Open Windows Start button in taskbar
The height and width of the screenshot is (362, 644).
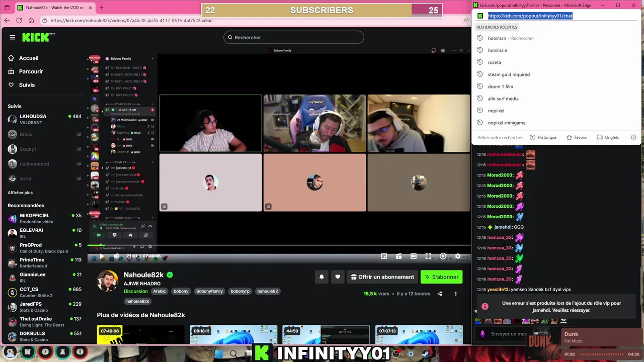[x=218, y=354]
